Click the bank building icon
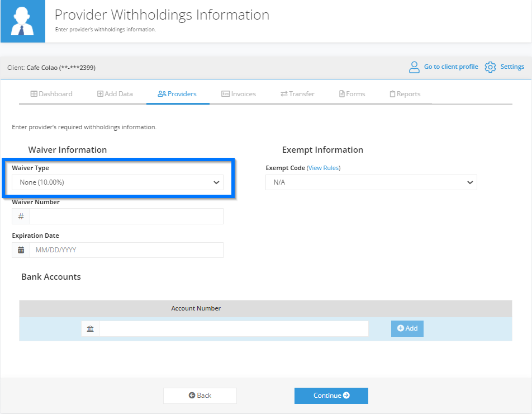This screenshot has height=414, width=532. pyautogui.click(x=91, y=329)
